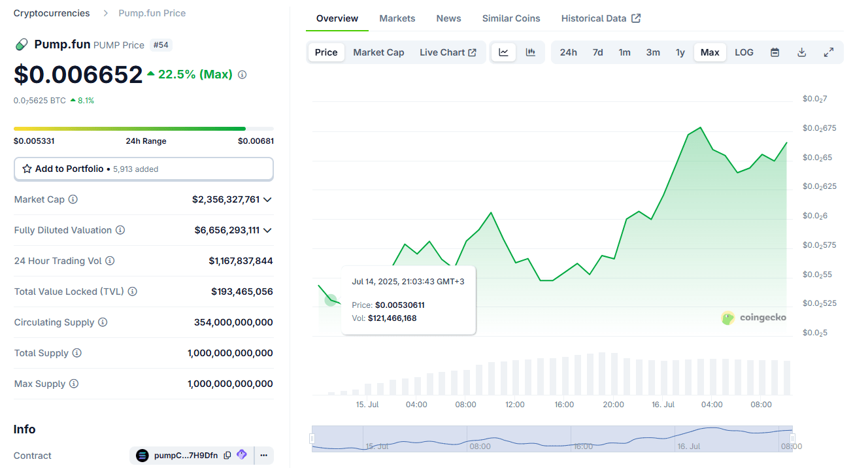Select the Market Cap chart toggle

coord(378,52)
